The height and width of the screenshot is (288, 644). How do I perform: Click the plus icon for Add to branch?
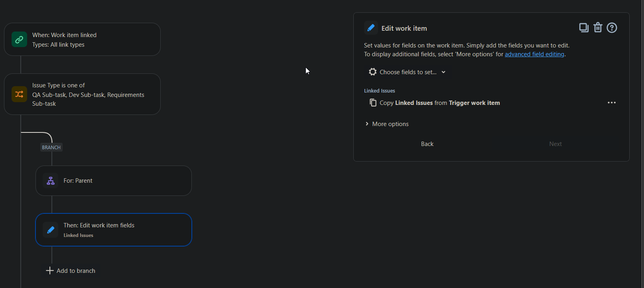50,270
